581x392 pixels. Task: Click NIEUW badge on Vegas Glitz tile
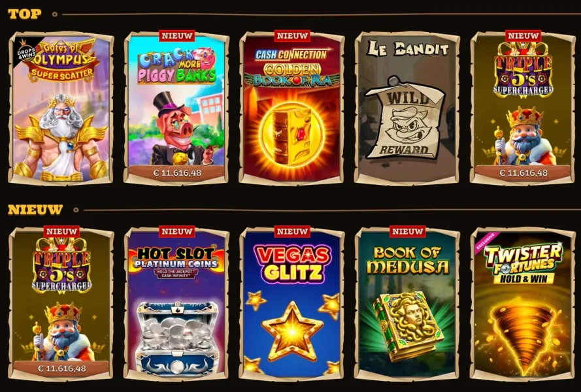coord(292,231)
